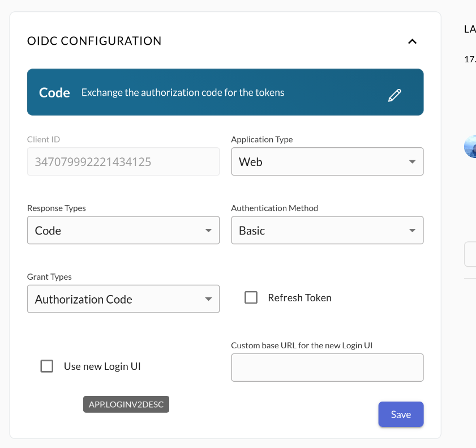
Task: Click the pencil edit icon in Code banner
Action: pos(394,95)
